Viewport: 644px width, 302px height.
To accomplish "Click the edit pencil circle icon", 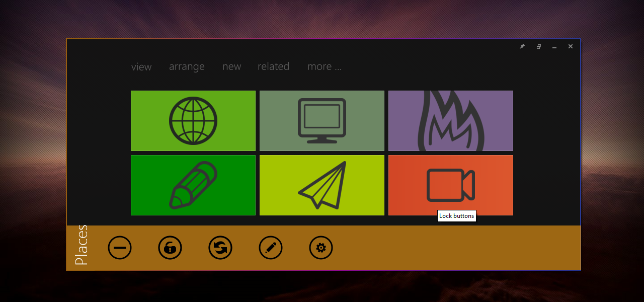I will (271, 248).
